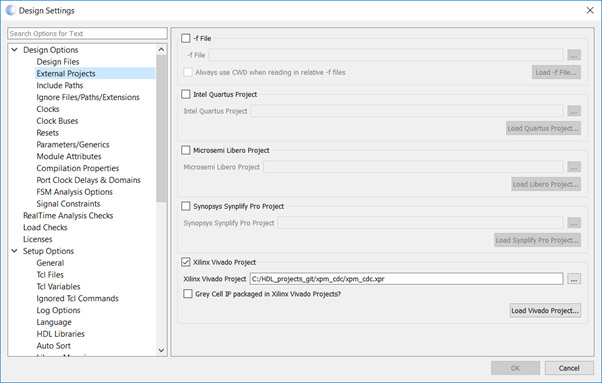
Task: Close the Design Settings dialog
Action: coord(590,10)
